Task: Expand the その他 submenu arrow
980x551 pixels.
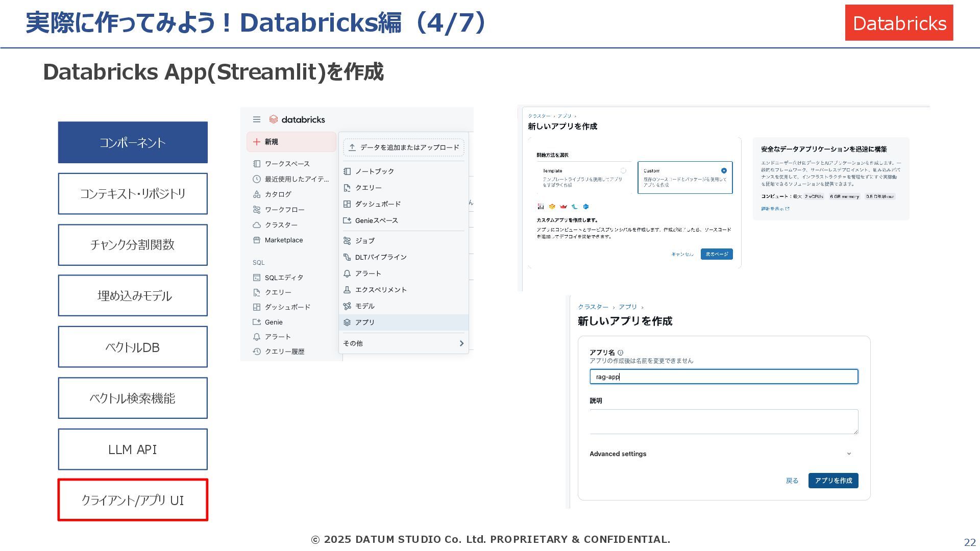Action: tap(461, 343)
